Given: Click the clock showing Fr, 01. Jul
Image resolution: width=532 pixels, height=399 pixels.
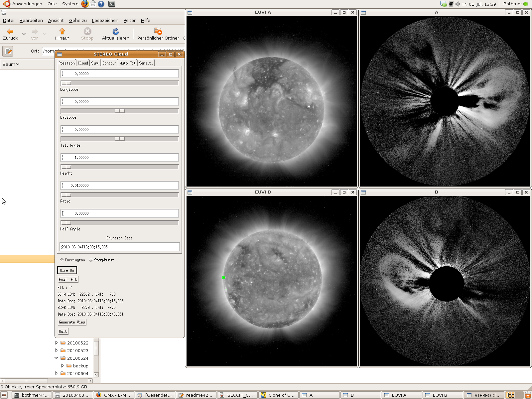Looking at the screenshot, I should [479, 4].
